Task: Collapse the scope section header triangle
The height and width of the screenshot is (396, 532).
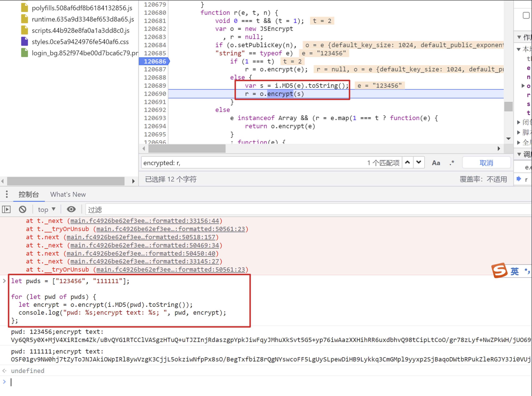Action: 519,37
